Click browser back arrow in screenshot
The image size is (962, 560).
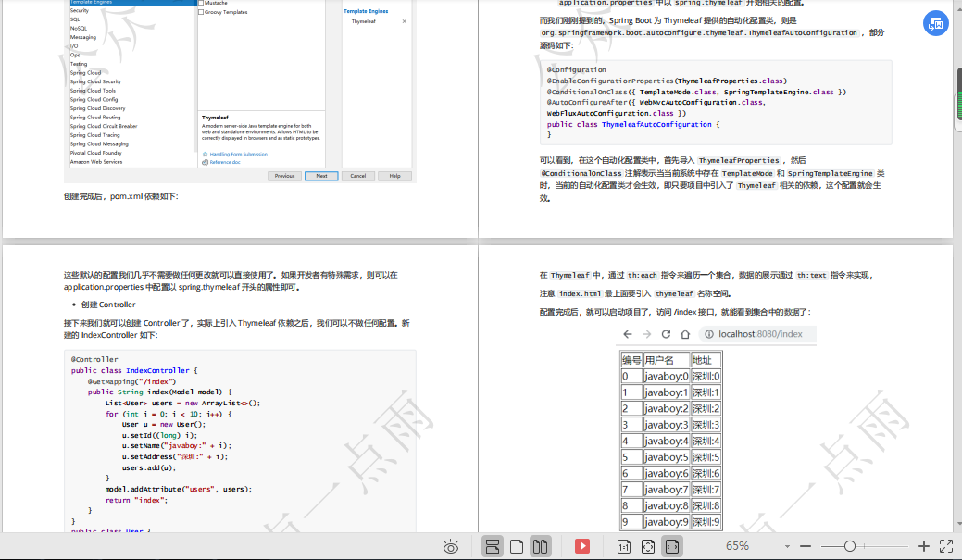click(x=627, y=334)
